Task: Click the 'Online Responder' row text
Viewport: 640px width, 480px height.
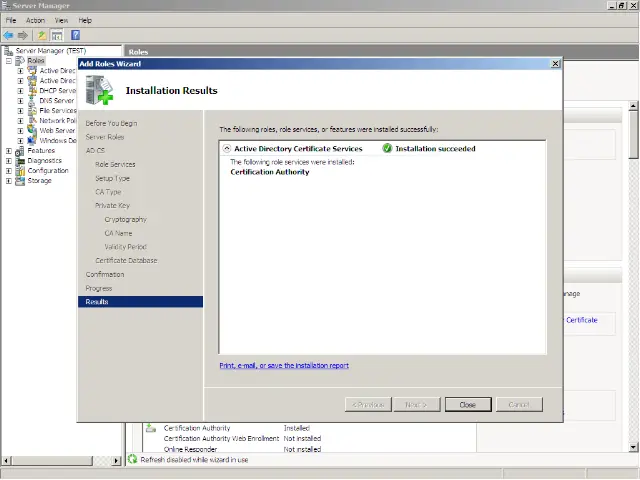Action: (190, 449)
